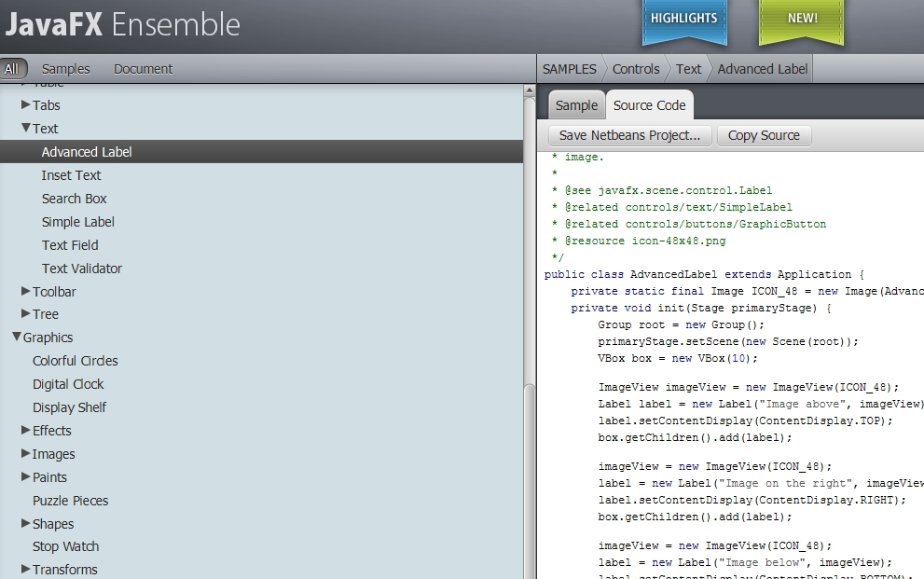Open the Inset Text sample
This screenshot has height=579, width=924.
(x=71, y=175)
